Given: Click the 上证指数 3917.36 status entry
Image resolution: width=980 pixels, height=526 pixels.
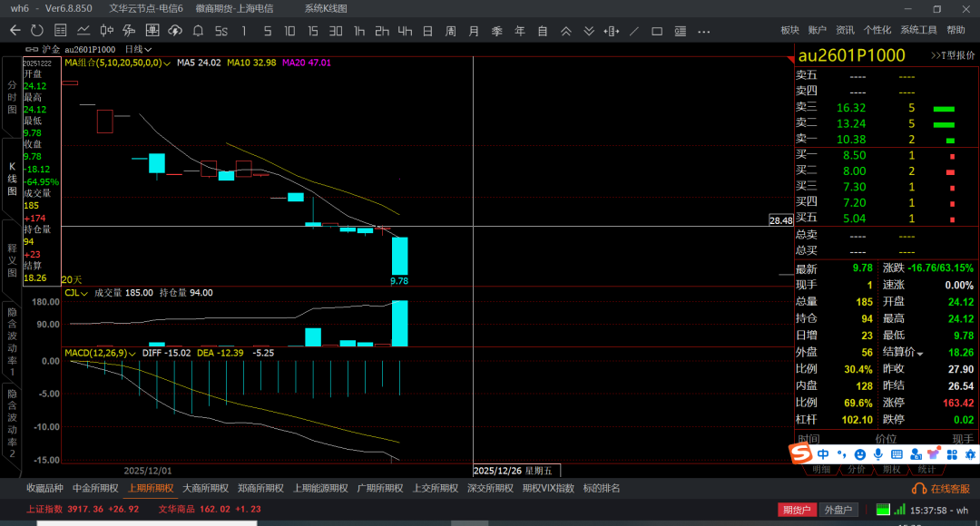Looking at the screenshot, I should [83, 509].
